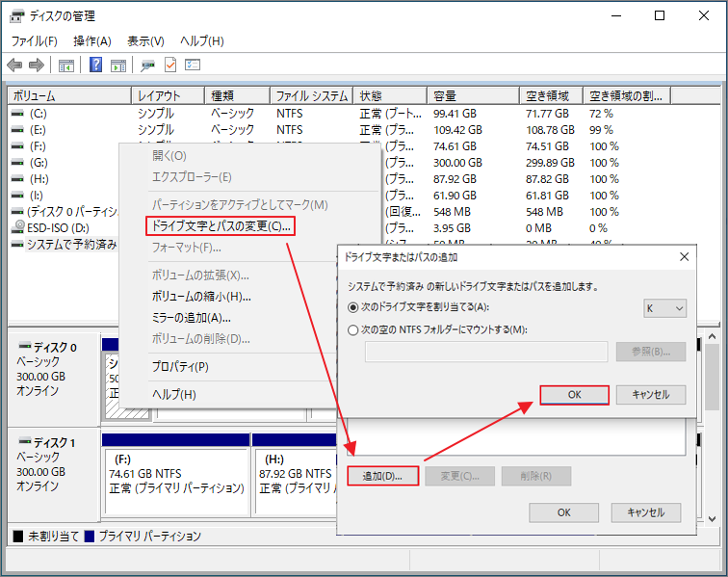This screenshot has height=577, width=728.
Task: Choose ドライブ文字とパスの変更(C)... from context menu
Action: click(x=221, y=226)
